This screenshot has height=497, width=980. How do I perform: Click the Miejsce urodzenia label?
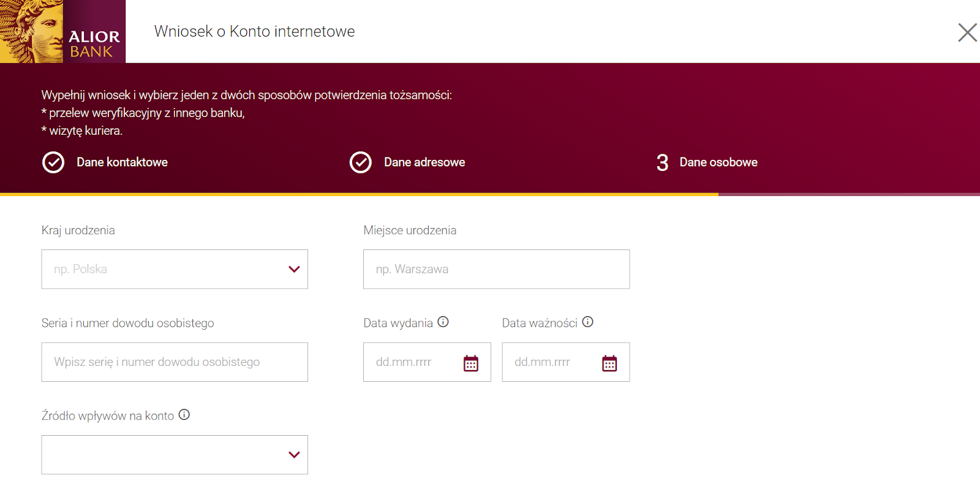point(410,230)
